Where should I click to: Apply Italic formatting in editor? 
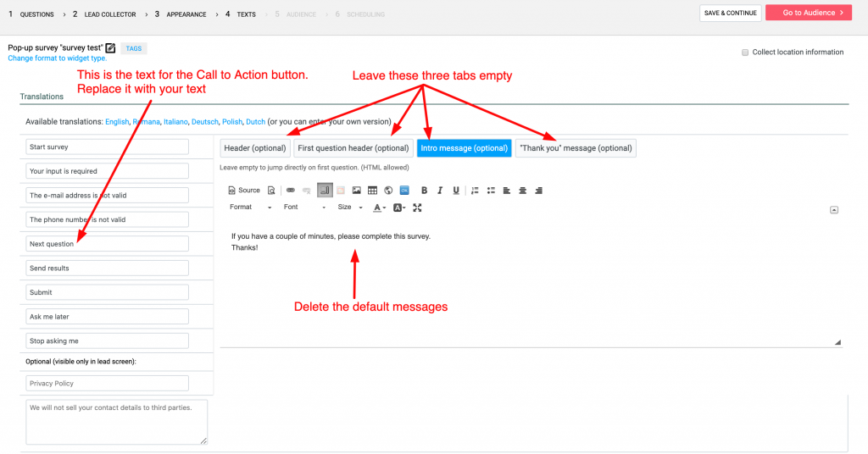(x=440, y=191)
